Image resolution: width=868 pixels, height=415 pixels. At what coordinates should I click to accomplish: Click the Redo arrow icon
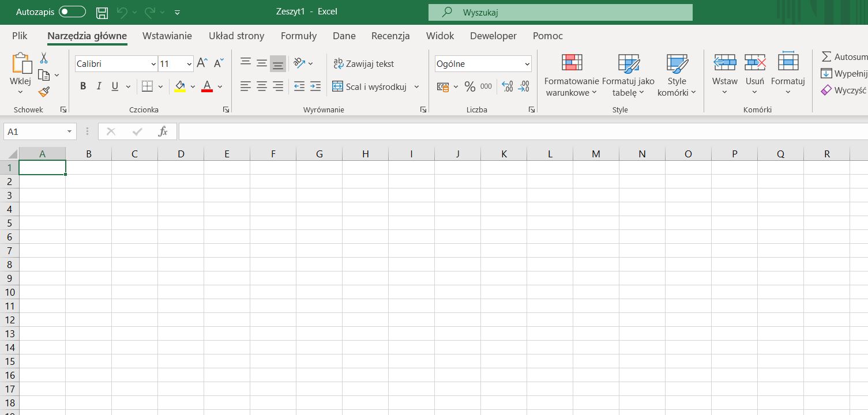(150, 12)
